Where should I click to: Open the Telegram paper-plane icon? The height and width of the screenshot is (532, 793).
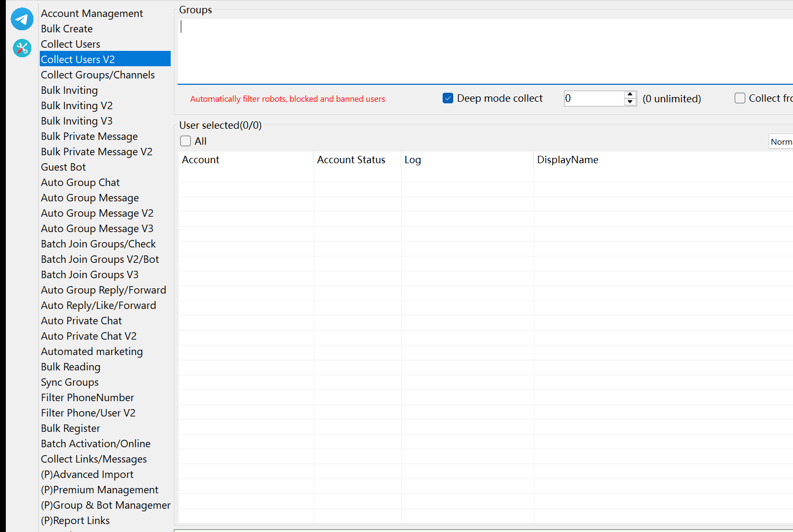tap(22, 19)
